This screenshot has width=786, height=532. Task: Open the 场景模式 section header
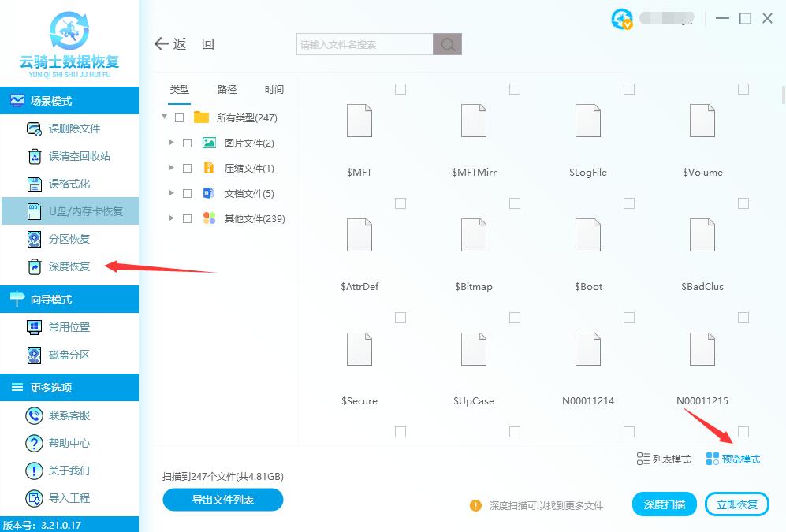(69, 101)
